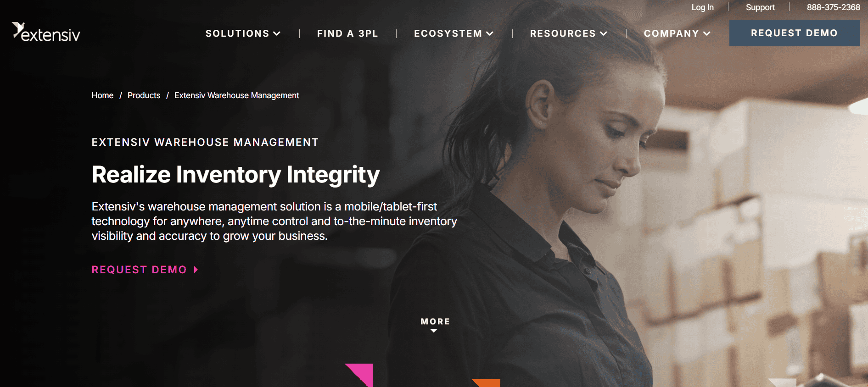The height and width of the screenshot is (387, 868).
Task: Go to the Log In page
Action: coord(703,7)
